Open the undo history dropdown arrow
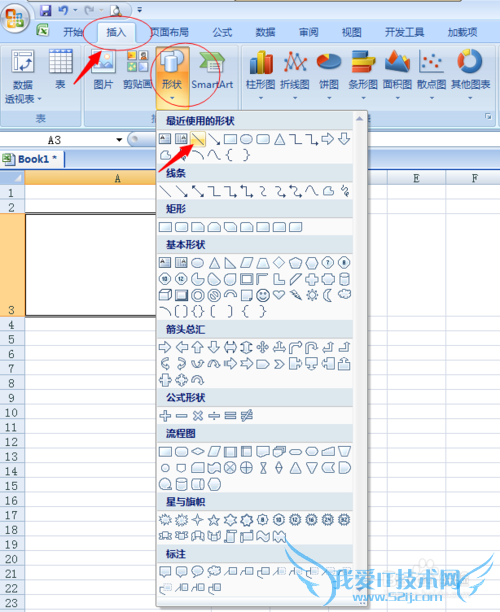 click(75, 10)
